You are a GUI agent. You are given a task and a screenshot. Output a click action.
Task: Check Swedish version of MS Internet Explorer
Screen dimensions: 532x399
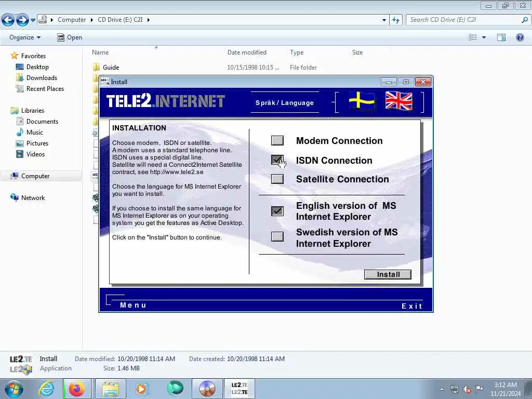pyautogui.click(x=277, y=236)
